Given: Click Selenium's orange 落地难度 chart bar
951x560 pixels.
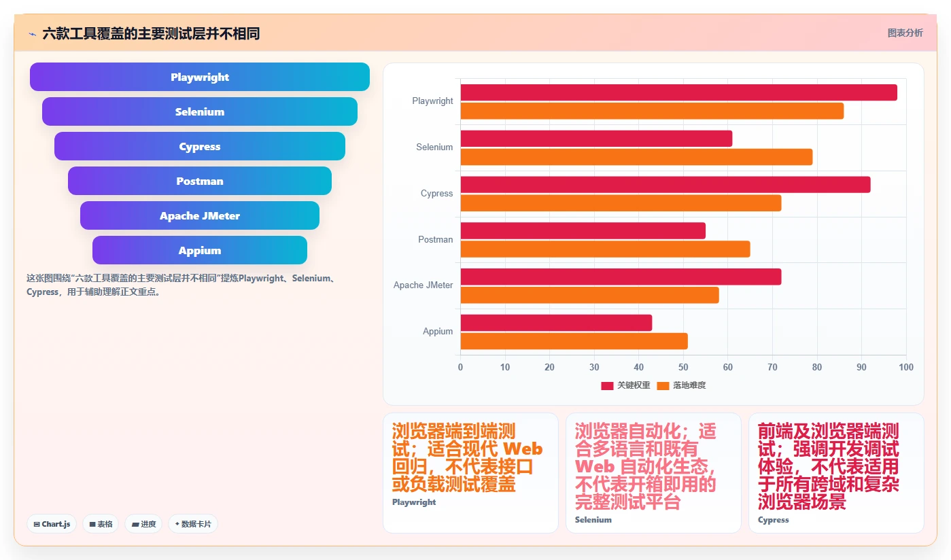Looking at the screenshot, I should point(636,157).
